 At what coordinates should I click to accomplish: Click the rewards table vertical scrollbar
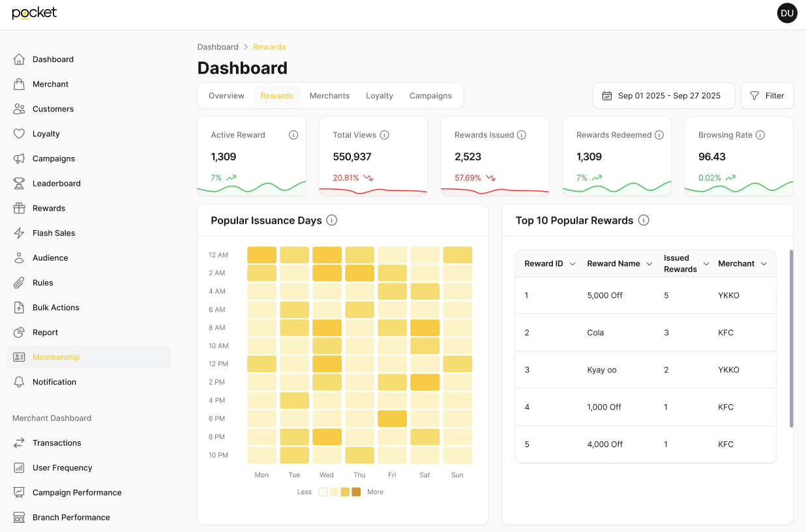pos(791,339)
